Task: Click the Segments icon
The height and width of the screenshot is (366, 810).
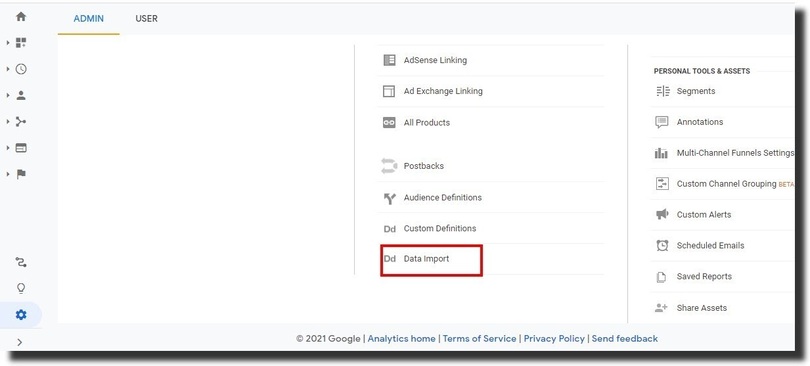Action: [x=662, y=91]
